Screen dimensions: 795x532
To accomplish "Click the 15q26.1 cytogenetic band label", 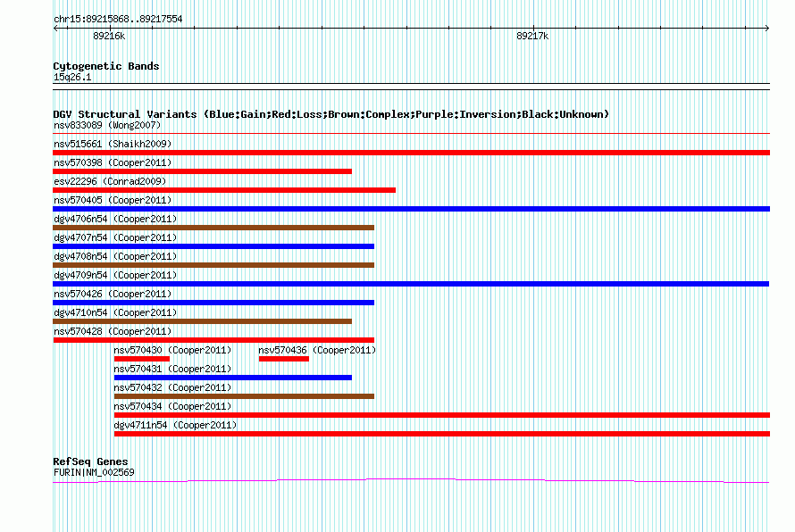I will pyautogui.click(x=72, y=77).
